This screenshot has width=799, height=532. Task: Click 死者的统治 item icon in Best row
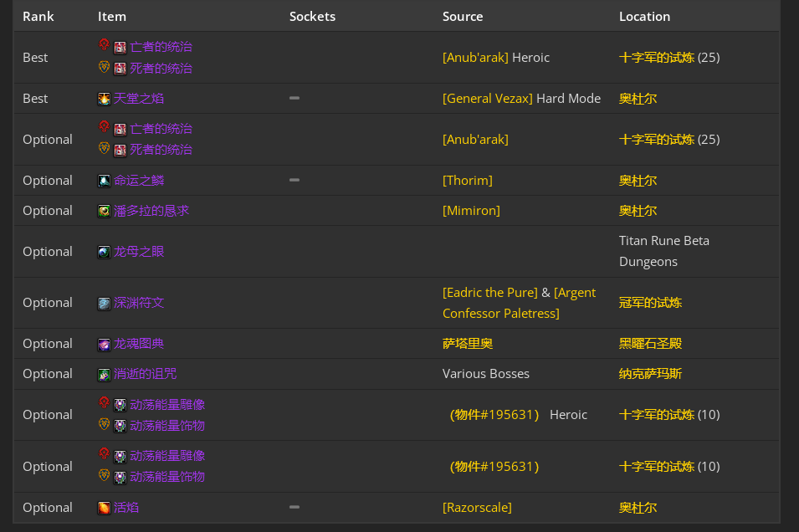120,69
